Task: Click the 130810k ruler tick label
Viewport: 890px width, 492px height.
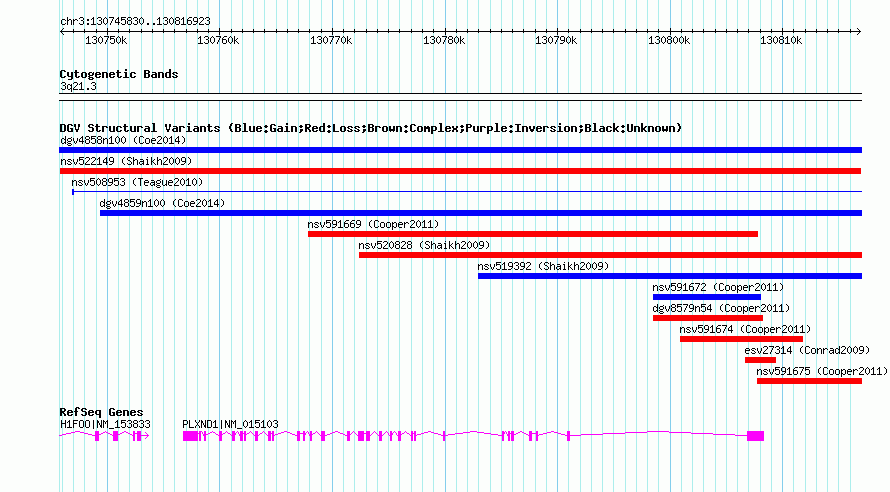Action: coord(781,40)
